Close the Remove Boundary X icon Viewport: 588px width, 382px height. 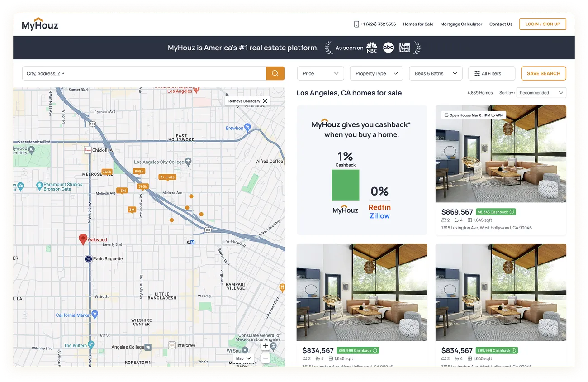click(265, 101)
